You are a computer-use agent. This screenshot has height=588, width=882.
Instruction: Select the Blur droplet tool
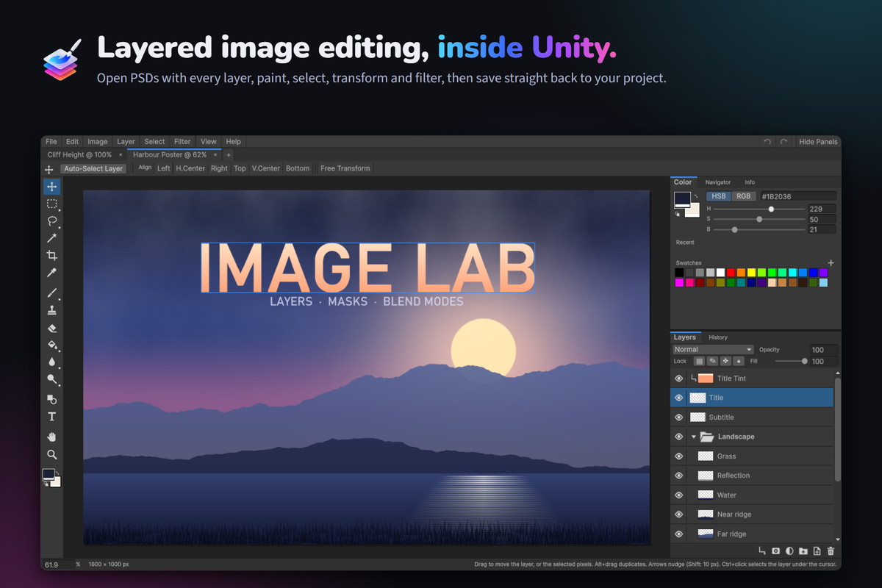pos(52,362)
